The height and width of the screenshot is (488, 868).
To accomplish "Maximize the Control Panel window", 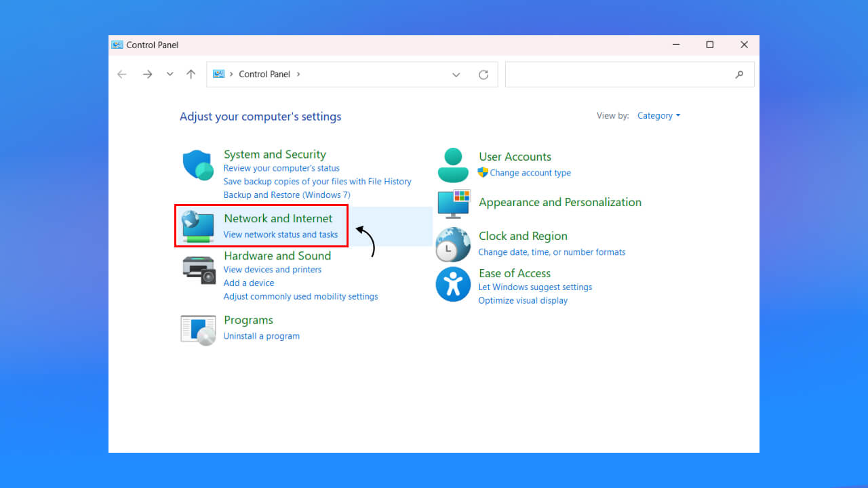I will point(710,45).
